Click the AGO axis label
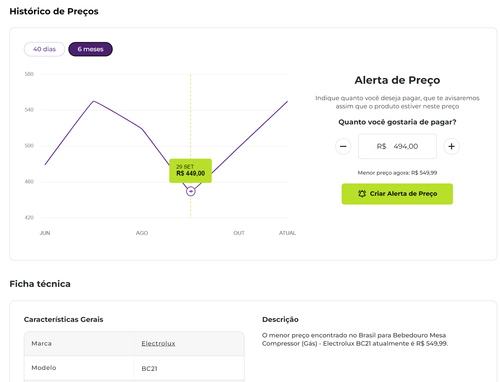Viewport: 500px width, 382px height. click(x=142, y=233)
